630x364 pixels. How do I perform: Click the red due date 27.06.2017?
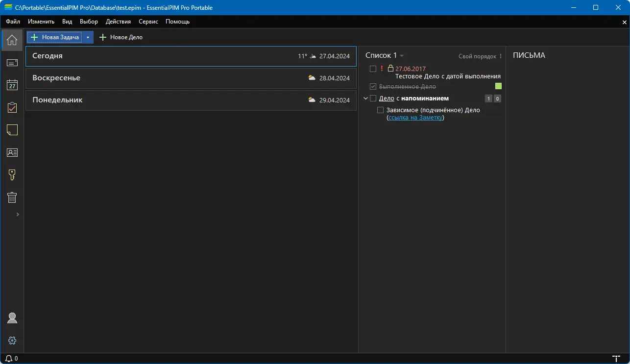pyautogui.click(x=411, y=69)
